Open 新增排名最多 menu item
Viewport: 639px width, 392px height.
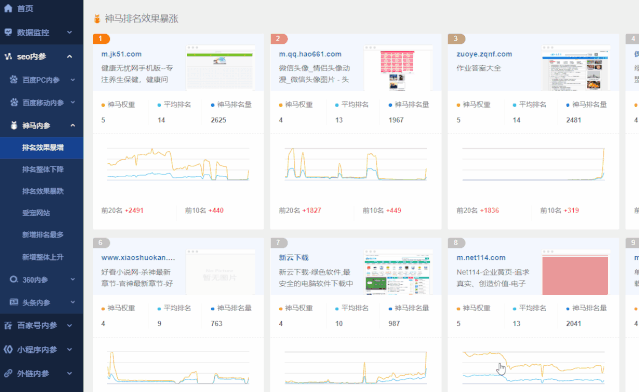point(42,235)
